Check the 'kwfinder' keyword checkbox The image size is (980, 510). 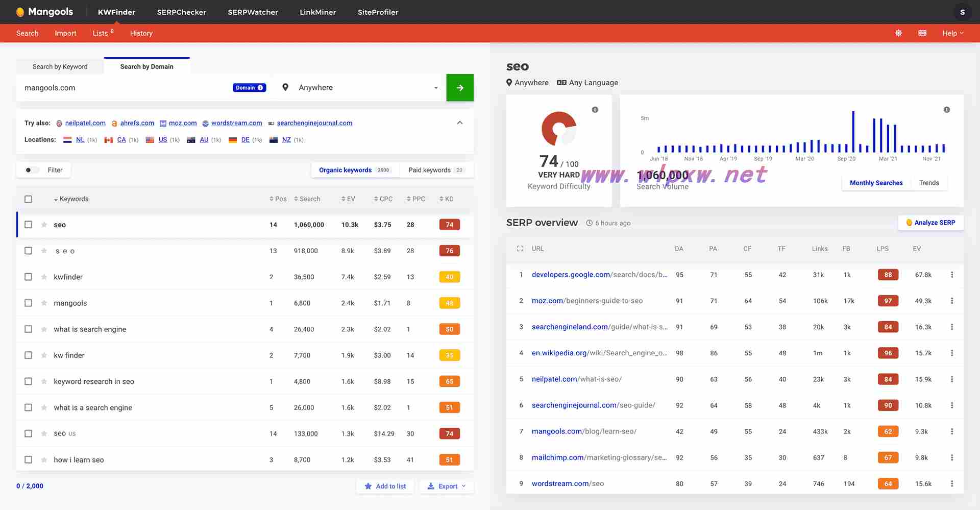(29, 277)
